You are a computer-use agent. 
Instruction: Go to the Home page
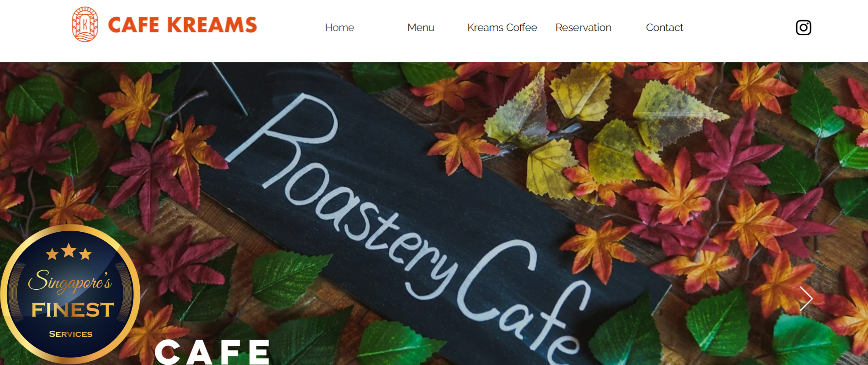339,27
